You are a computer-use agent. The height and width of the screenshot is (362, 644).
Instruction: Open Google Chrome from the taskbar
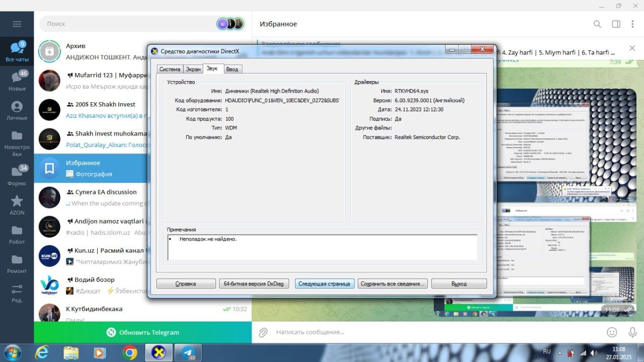pos(129,353)
